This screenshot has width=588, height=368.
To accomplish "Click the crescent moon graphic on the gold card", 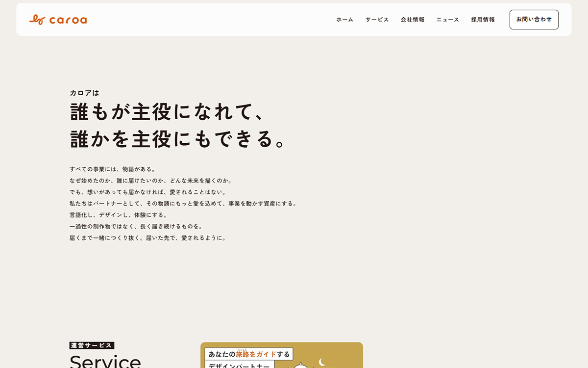I will [x=322, y=362].
